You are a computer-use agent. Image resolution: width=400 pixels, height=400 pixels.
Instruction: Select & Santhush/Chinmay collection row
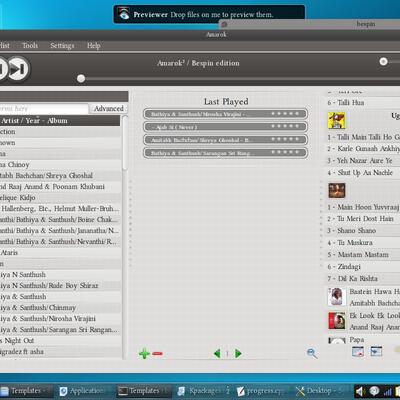point(60,308)
